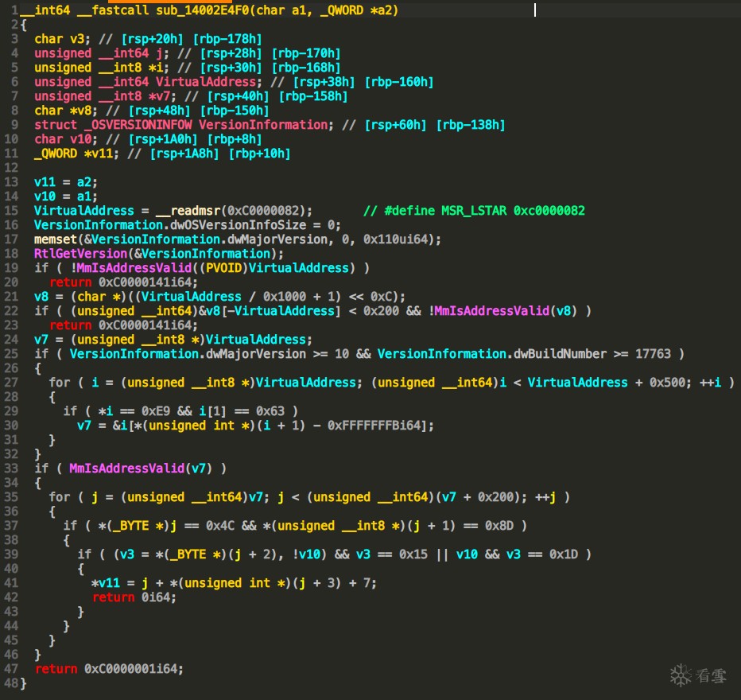741x700 pixels.
Task: Select the [rsp+1A8h] stack comment
Action: pos(184,154)
